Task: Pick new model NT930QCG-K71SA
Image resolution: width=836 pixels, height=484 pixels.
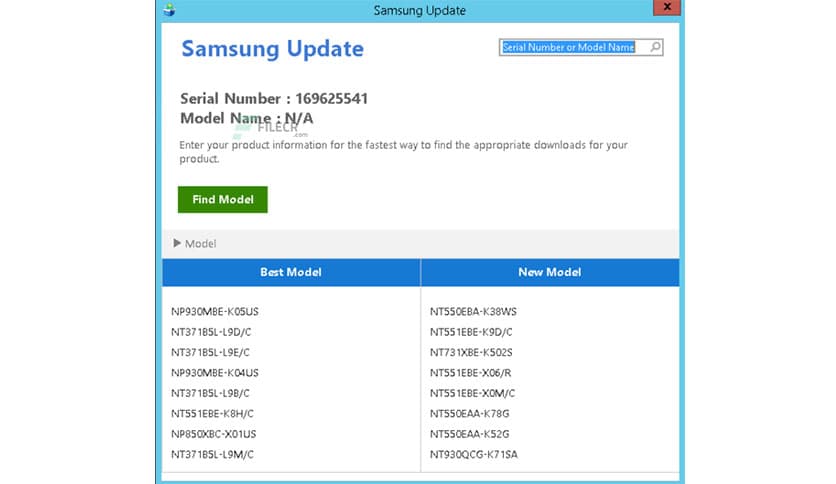Action: (474, 455)
